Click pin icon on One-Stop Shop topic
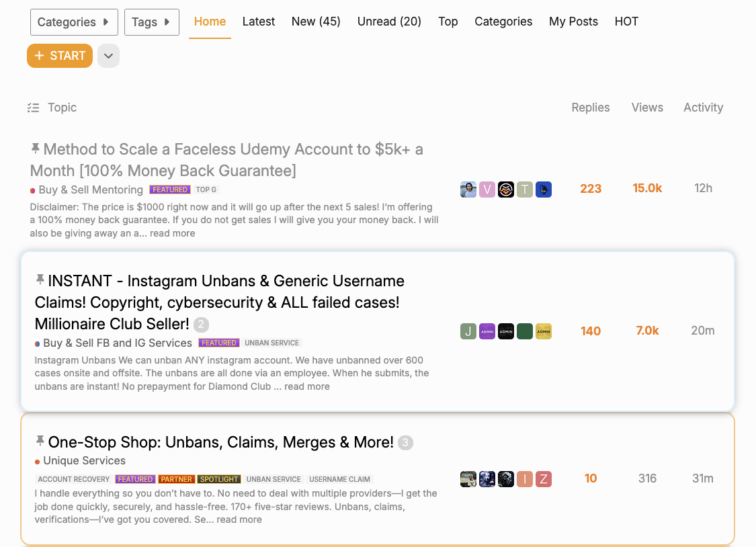 (40, 441)
